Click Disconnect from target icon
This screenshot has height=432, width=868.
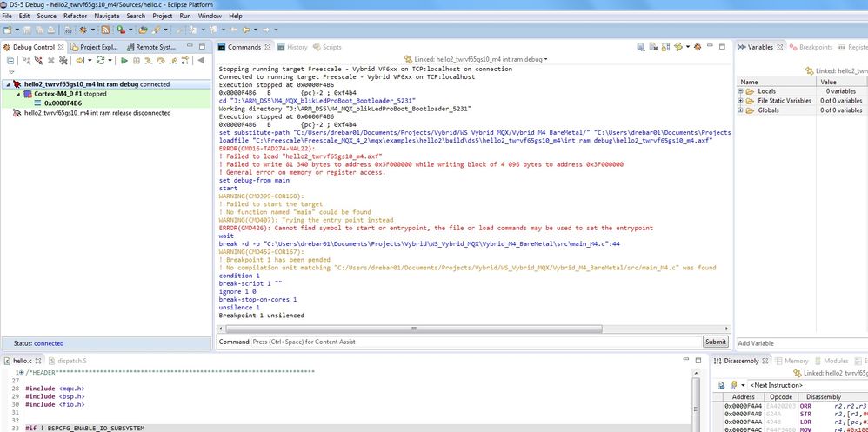click(39, 61)
